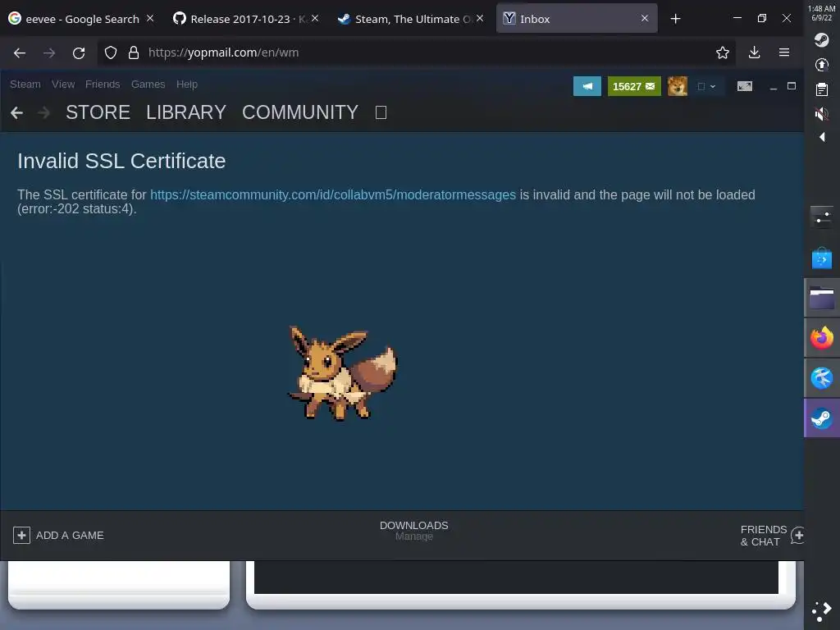The image size is (840, 630).
Task: Open the Friends menu in Steam
Action: [x=103, y=84]
